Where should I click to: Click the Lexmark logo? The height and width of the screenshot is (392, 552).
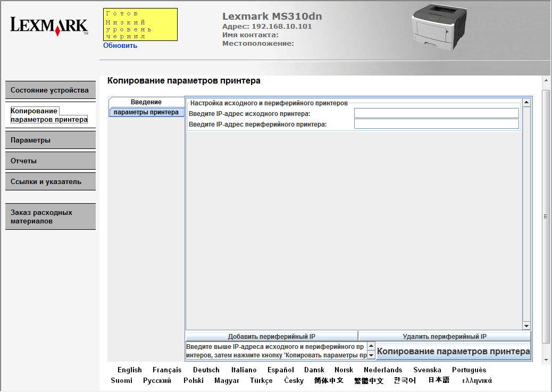click(x=49, y=27)
